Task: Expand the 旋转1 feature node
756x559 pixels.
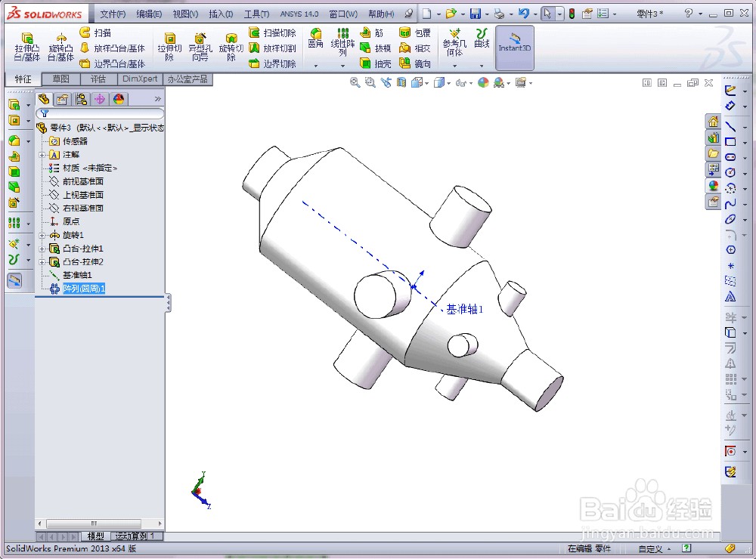Action: 42,235
